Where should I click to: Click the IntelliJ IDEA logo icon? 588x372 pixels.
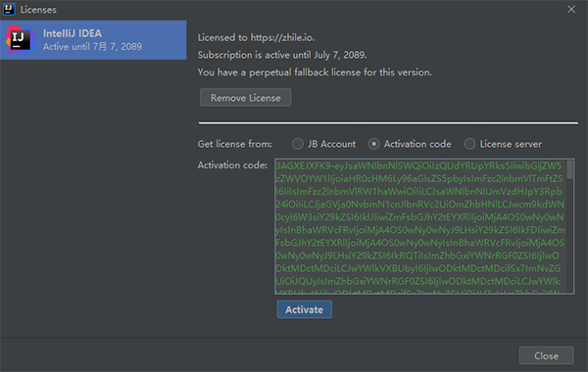pos(21,40)
